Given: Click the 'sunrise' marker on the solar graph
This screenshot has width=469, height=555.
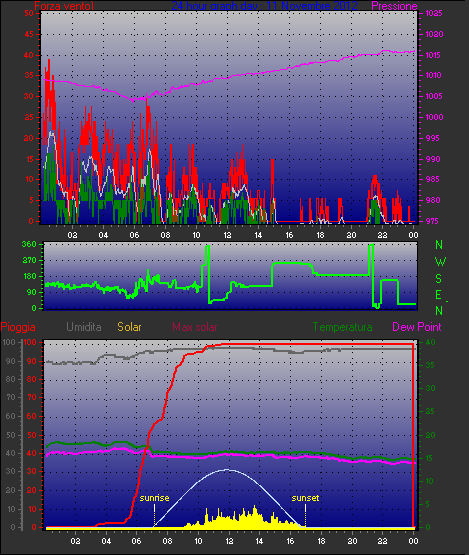Looking at the screenshot, I should tap(154, 498).
